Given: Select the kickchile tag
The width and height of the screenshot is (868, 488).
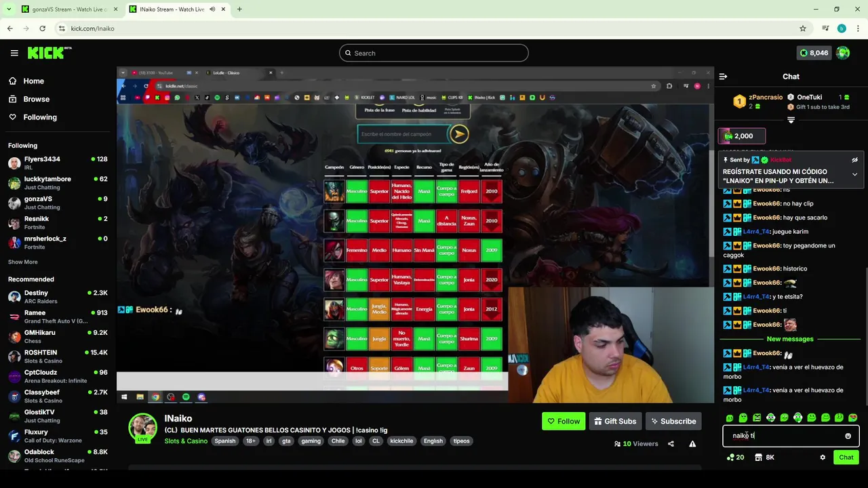Looking at the screenshot, I should (401, 441).
